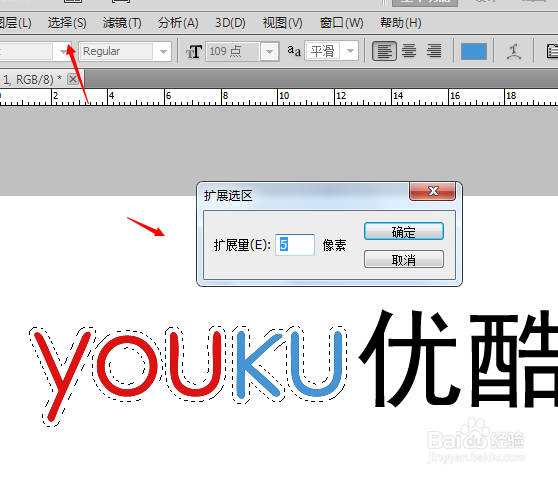The width and height of the screenshot is (558, 477).
Task: Open the 滤镜(T) menu
Action: coord(122,23)
